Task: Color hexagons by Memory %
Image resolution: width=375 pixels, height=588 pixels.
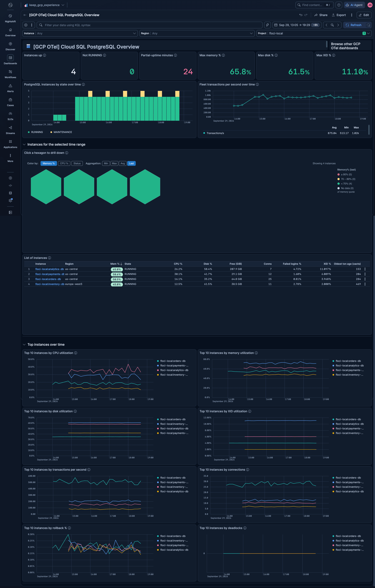Action: (49, 163)
